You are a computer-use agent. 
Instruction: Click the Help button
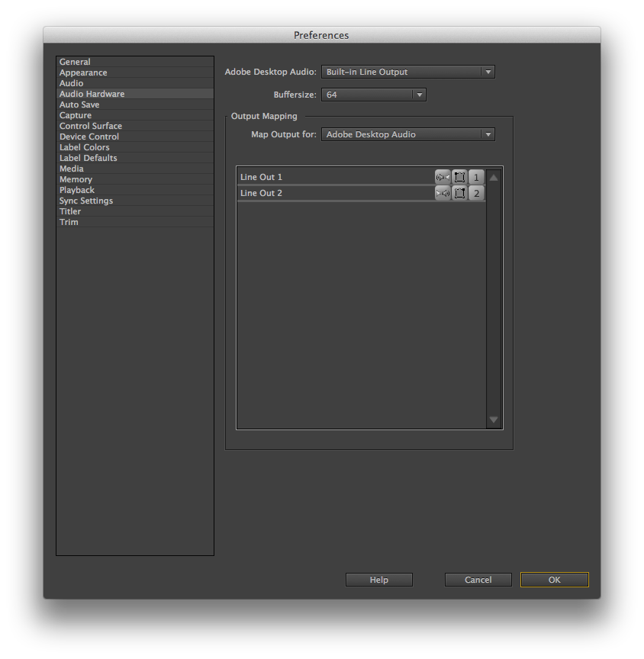point(379,580)
